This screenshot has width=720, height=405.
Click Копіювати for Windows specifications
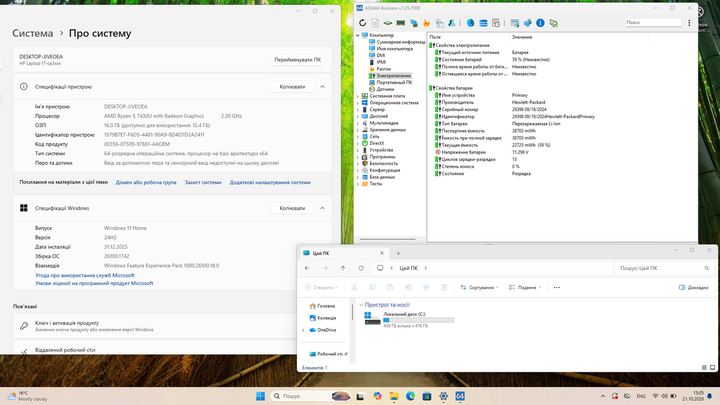point(292,208)
